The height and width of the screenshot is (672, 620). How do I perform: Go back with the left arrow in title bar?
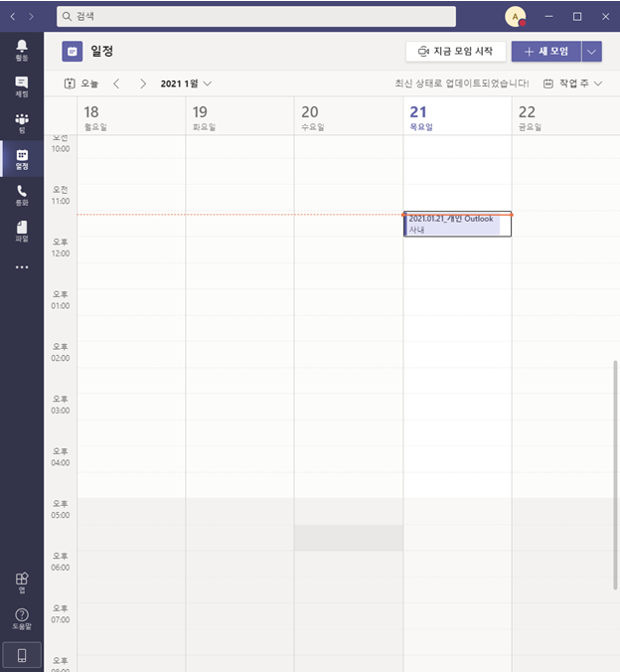(x=13, y=16)
